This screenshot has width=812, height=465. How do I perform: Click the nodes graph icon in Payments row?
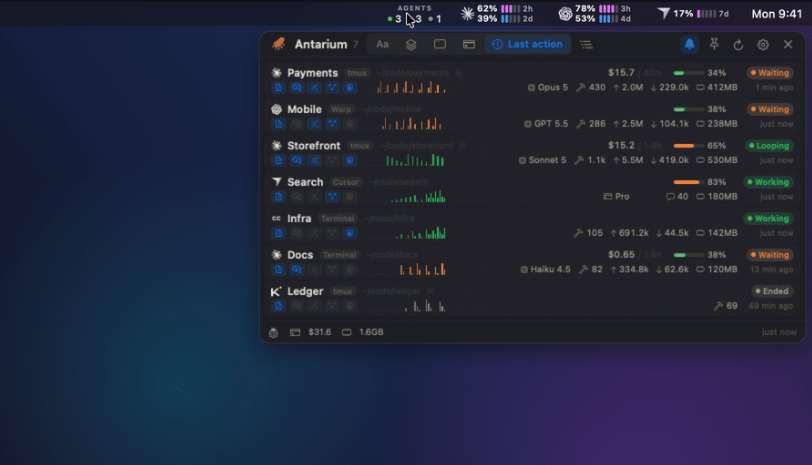[x=332, y=88]
